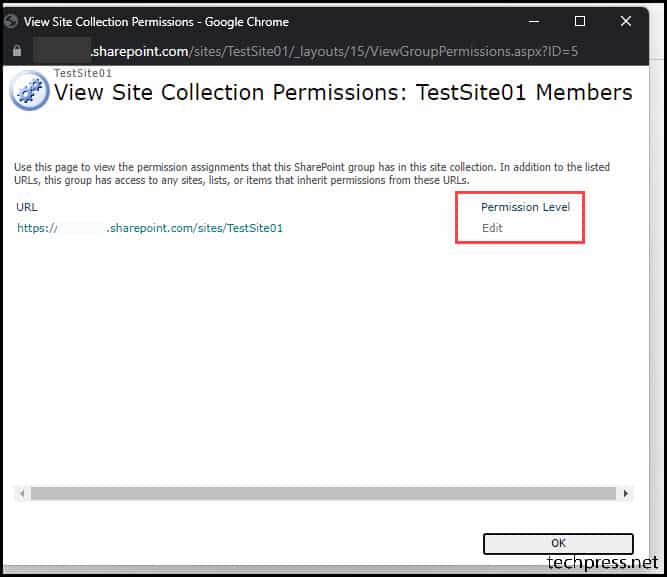Click the Permission Level column header
The height and width of the screenshot is (577, 667).
[525, 207]
